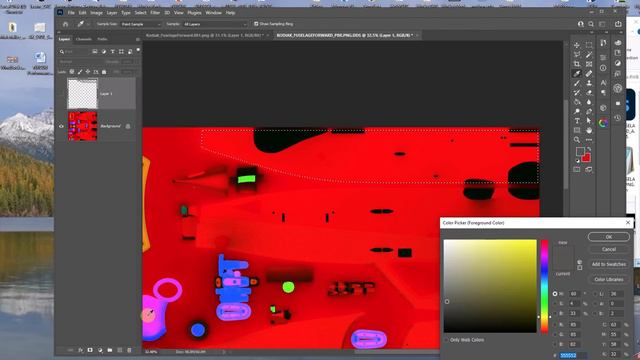Select the Magic Wand tool
This screenshot has width=640, height=360.
(x=589, y=55)
